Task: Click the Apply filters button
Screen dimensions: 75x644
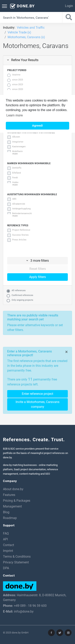Action: (x=37, y=277)
